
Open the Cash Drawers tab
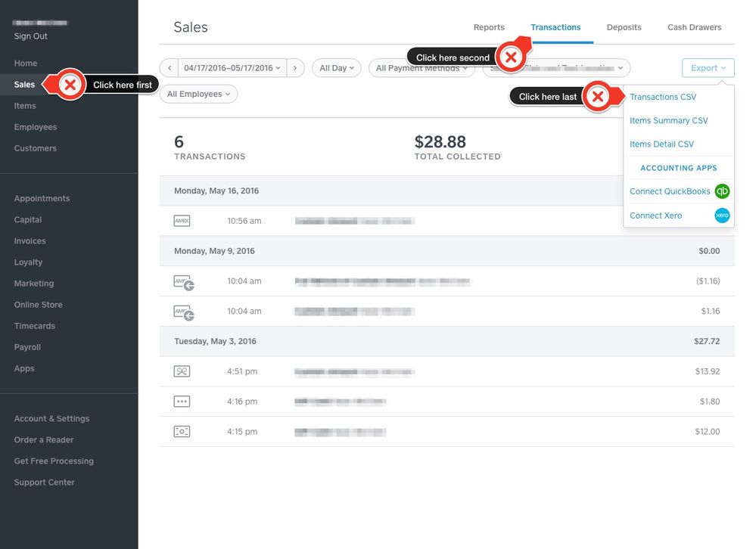[x=694, y=27]
